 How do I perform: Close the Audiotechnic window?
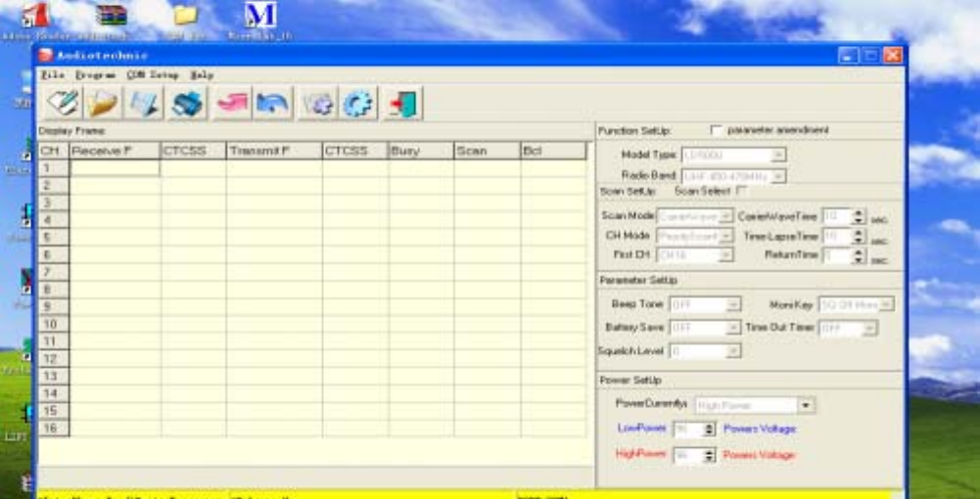pyautogui.click(x=893, y=55)
